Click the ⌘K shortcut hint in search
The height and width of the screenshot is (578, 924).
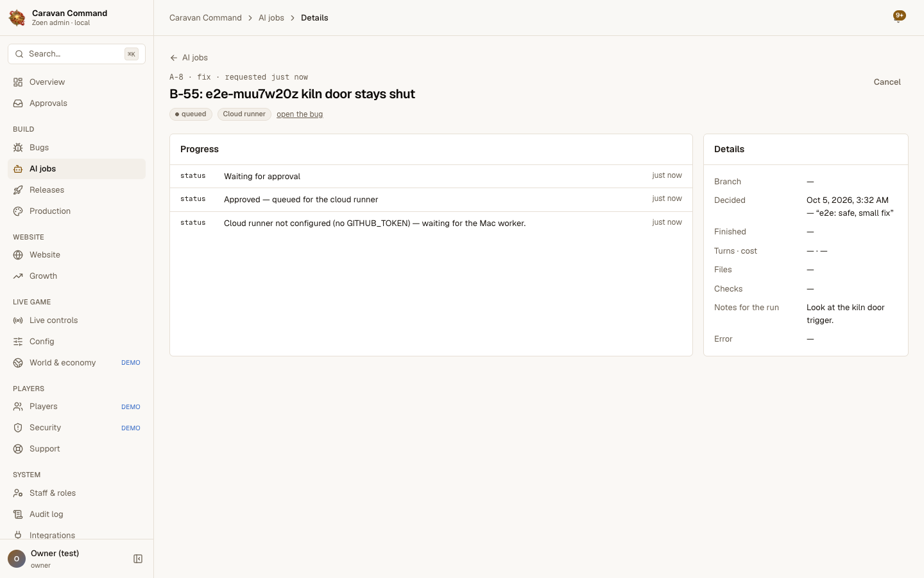coord(132,54)
